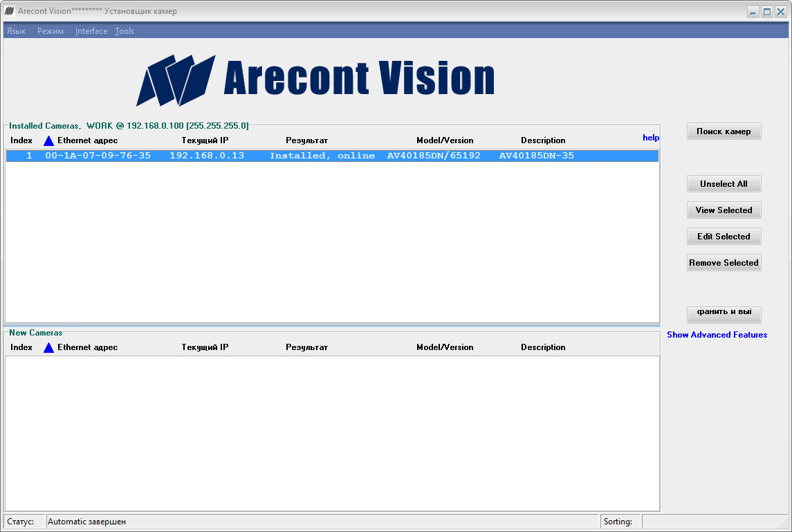Screen dimensions: 792x532
Task: Open the Язык menu
Action: click(16, 31)
